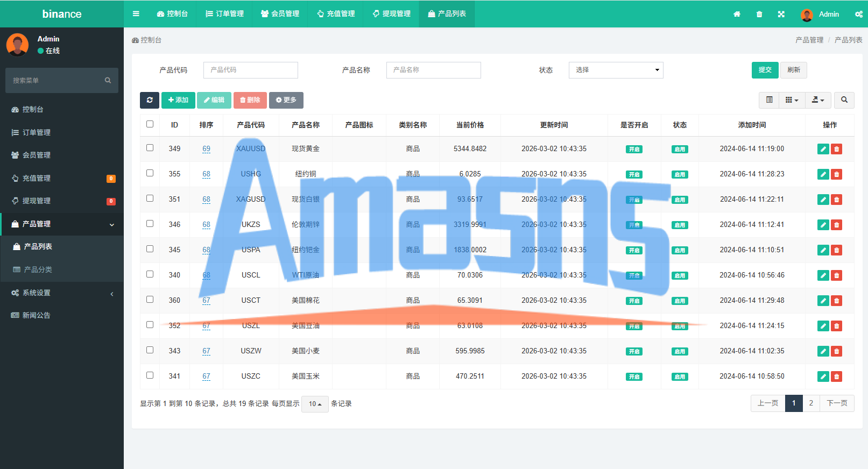The image size is (868, 469).
Task: Click the sidebar menu search magnifier icon
Action: [x=108, y=80]
